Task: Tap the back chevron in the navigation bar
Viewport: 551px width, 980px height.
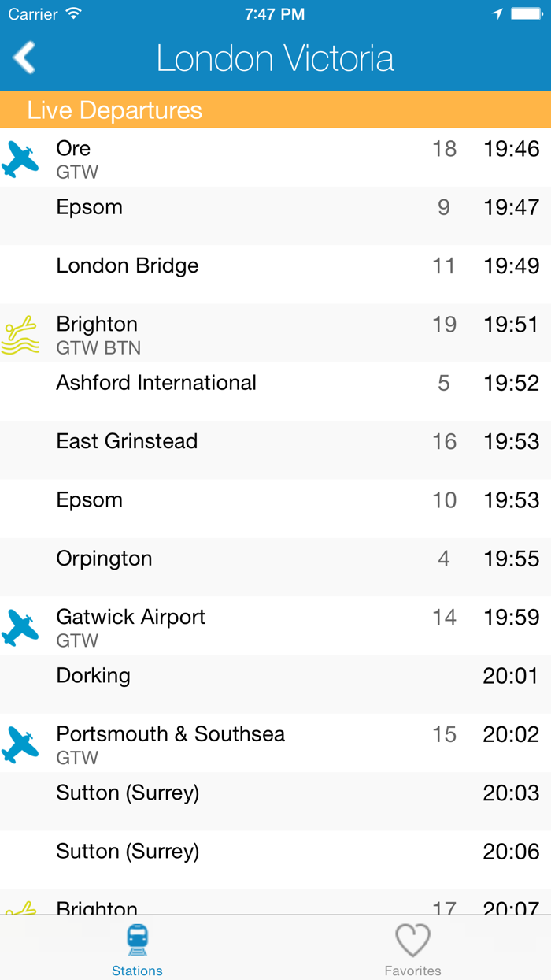Action: click(24, 58)
